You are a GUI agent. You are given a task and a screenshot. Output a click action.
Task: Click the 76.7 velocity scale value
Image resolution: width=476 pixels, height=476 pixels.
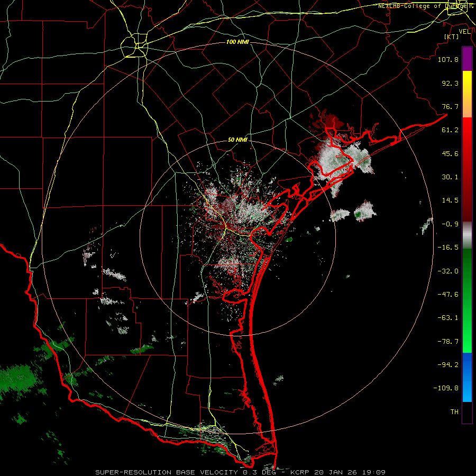pos(450,106)
